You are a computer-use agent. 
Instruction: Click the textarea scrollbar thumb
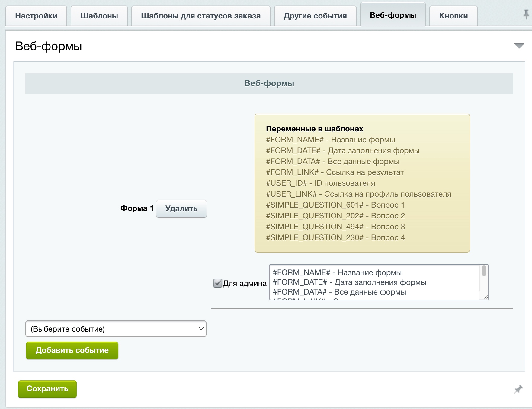click(484, 271)
